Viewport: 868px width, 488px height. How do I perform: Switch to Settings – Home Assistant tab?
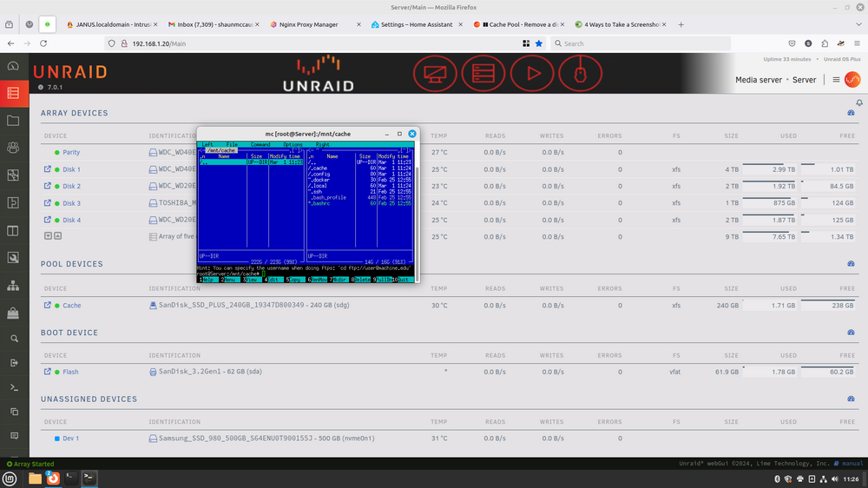click(x=417, y=24)
